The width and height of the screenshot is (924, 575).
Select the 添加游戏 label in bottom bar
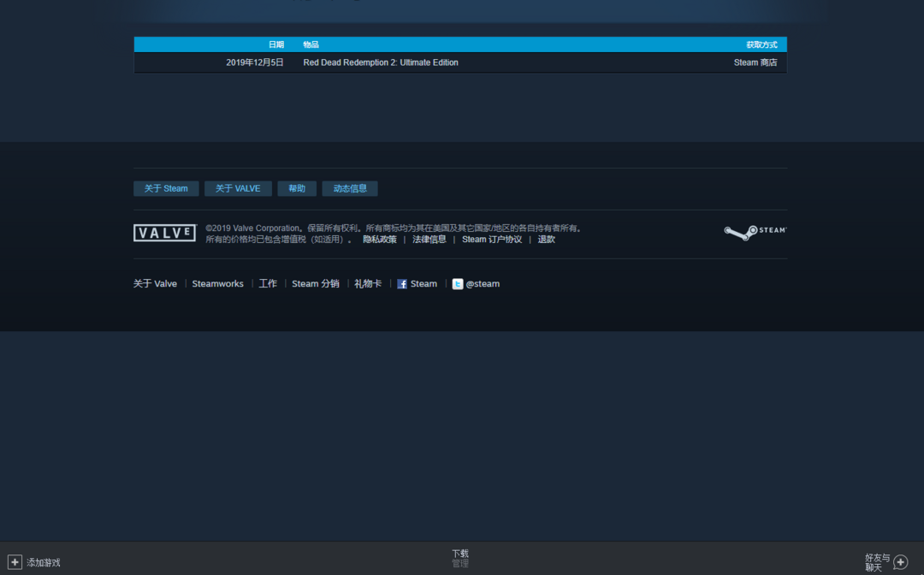43,563
